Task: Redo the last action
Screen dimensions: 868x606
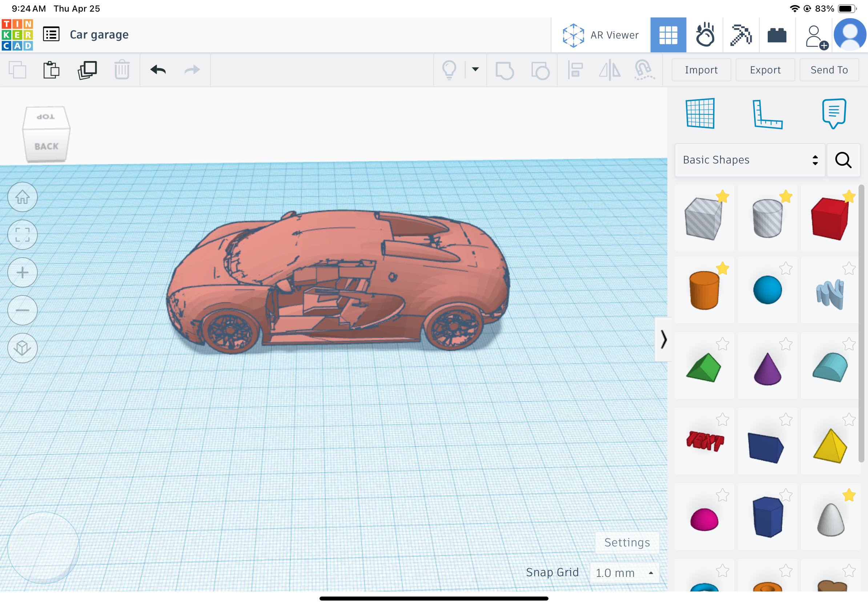Action: click(192, 70)
